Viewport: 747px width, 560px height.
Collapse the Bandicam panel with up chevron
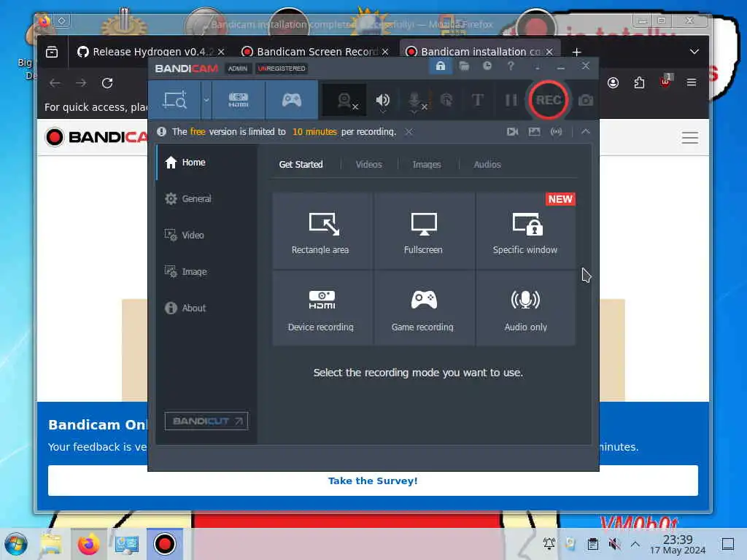tap(586, 132)
